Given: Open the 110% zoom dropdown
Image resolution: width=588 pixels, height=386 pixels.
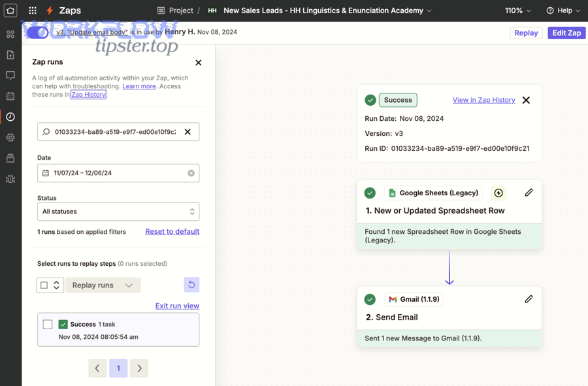Looking at the screenshot, I should [x=518, y=10].
